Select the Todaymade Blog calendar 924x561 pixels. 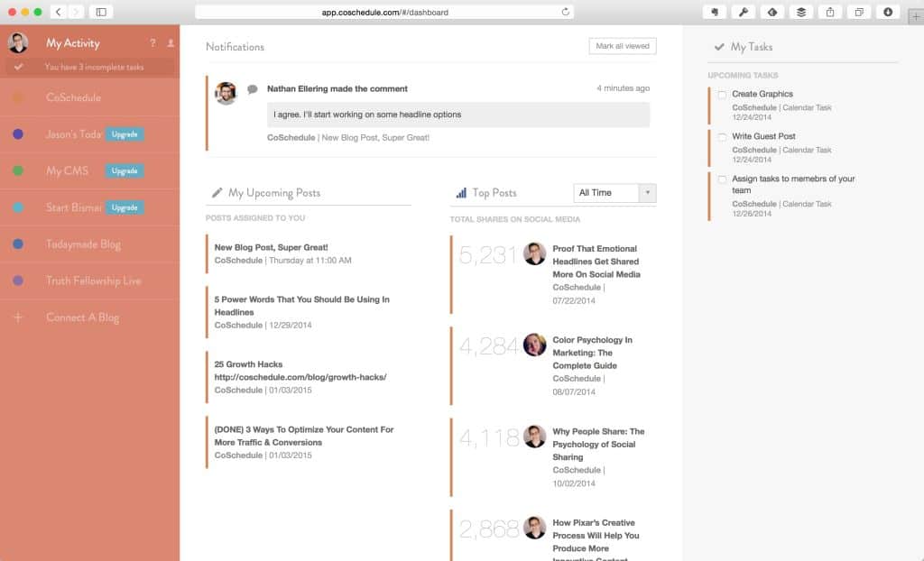coord(83,244)
